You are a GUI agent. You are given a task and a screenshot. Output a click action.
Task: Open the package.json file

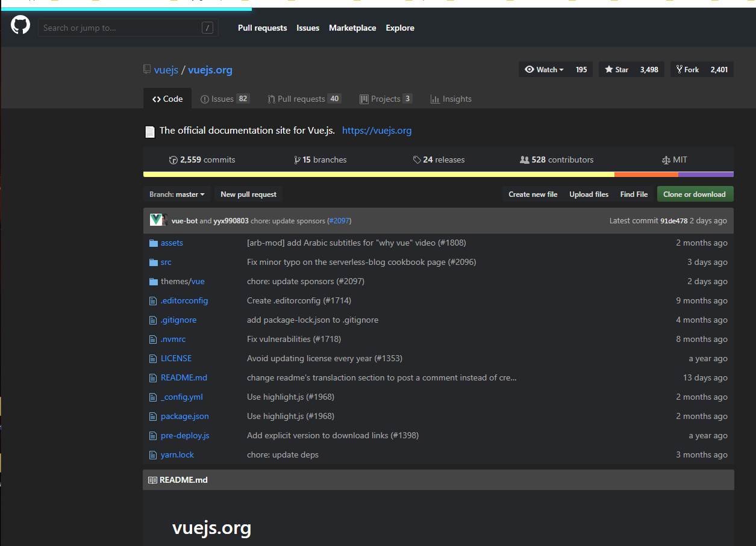(x=185, y=417)
